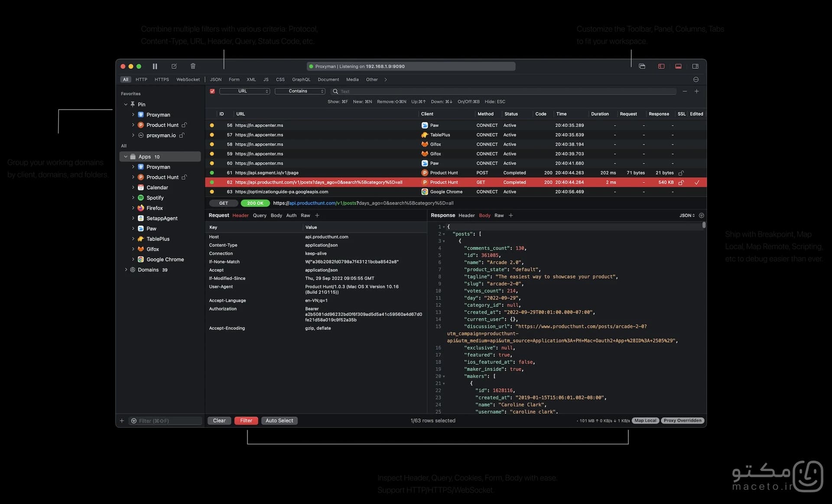The height and width of the screenshot is (504, 832).
Task: Click the compose new request icon
Action: 174,66
